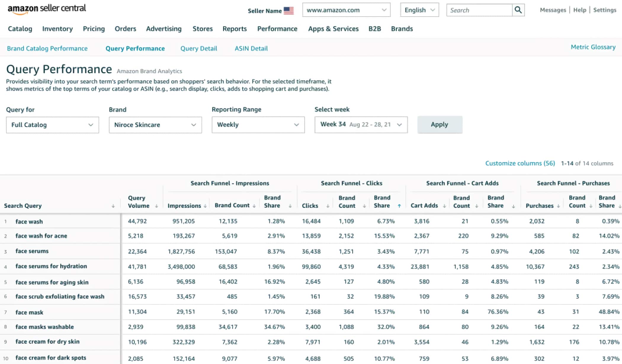Sort by Impressions column arrow
Image resolution: width=622 pixels, height=364 pixels.
pos(205,206)
